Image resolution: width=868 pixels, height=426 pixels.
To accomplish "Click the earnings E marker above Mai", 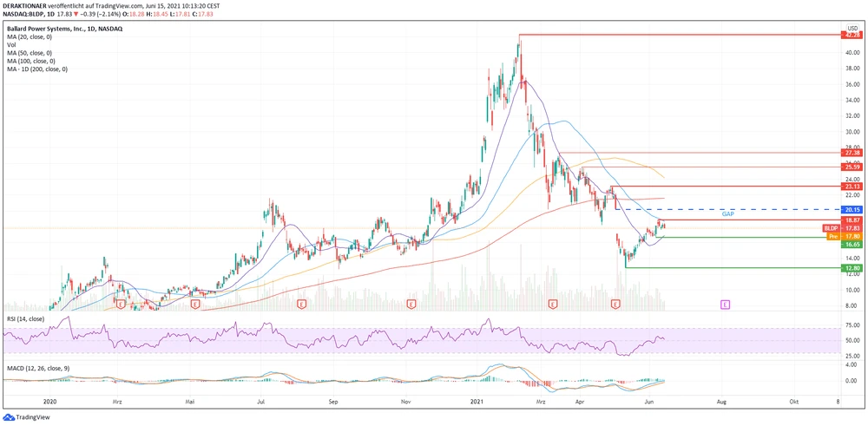I will tap(195, 305).
